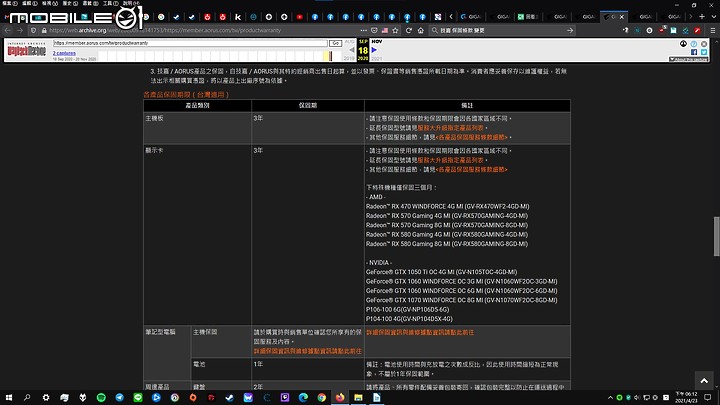Open 詳細保固資訊 link in 備註 column

click(x=420, y=332)
